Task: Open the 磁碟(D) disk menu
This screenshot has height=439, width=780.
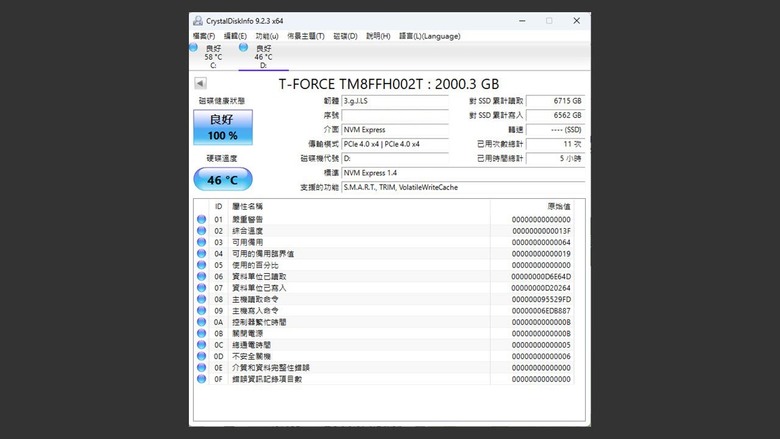Action: pyautogui.click(x=345, y=36)
